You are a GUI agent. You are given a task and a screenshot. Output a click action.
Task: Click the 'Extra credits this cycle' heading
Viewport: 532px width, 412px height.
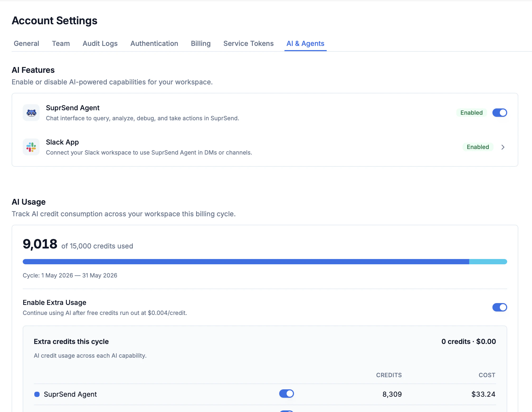[71, 342]
